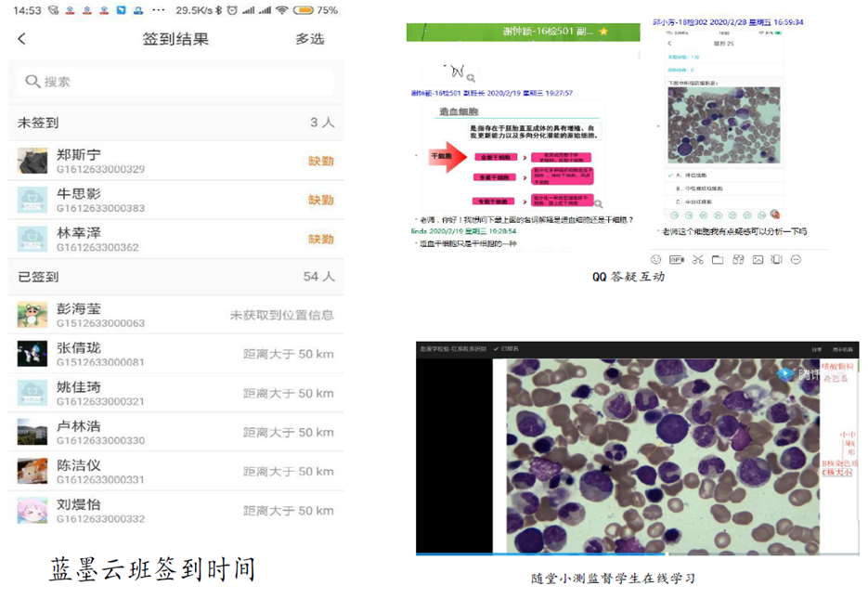Viewport: 868px width, 599px height.
Task: Tap 缺勤 status for 郑斯宁
Action: coord(321,161)
